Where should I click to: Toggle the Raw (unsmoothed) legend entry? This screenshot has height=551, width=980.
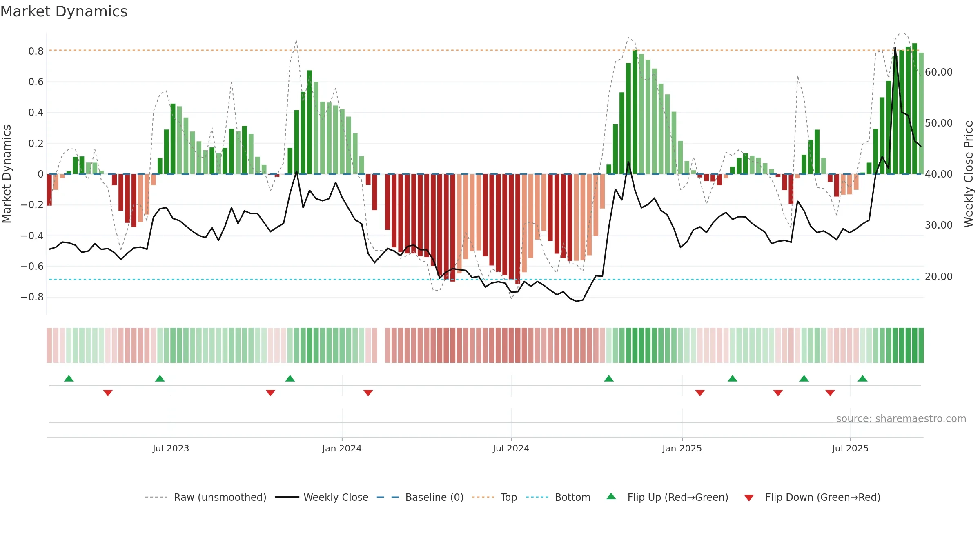[206, 497]
